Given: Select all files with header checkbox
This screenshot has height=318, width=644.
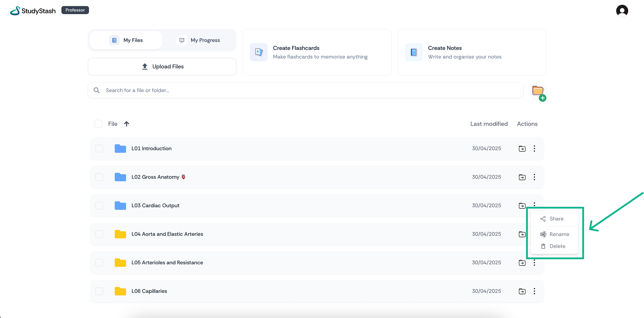Looking at the screenshot, I should (x=98, y=124).
